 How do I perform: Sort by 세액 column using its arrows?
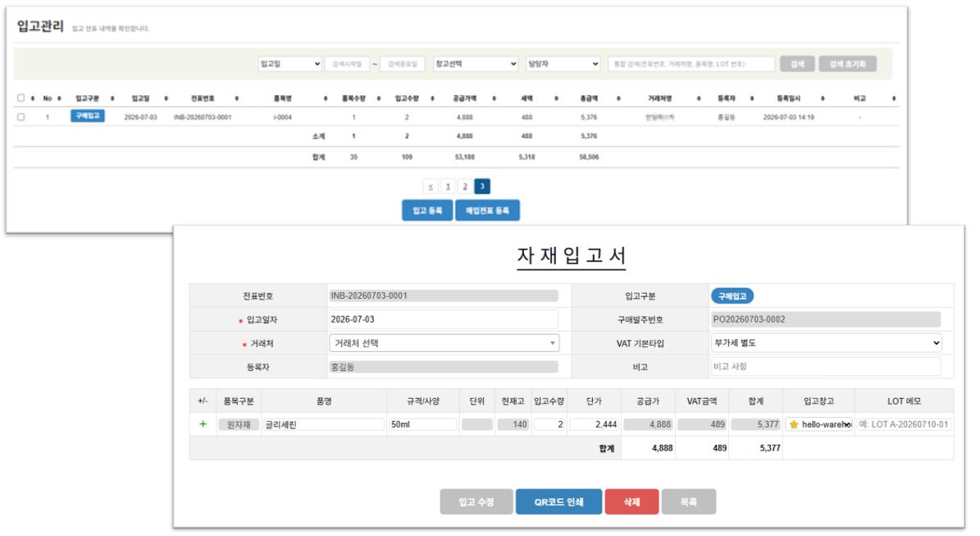[556, 98]
